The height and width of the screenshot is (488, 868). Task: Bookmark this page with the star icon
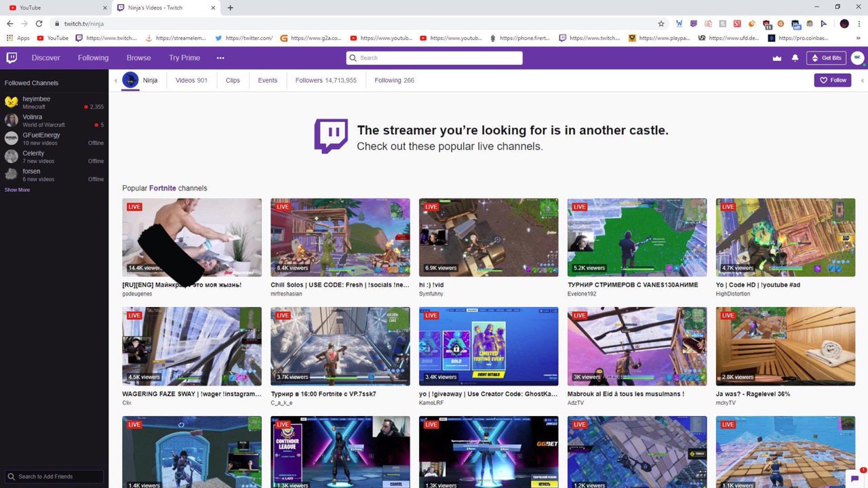tap(661, 24)
